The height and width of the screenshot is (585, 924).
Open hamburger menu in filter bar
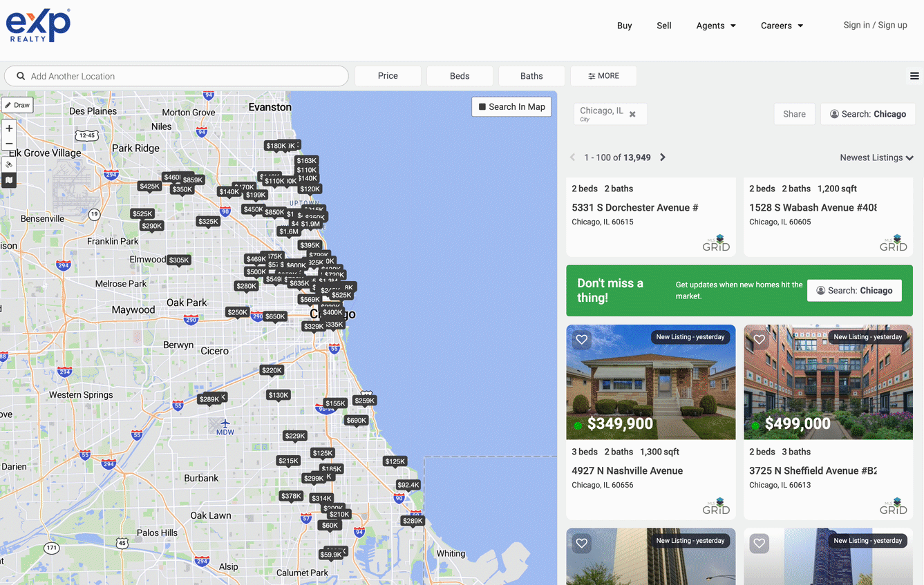tap(914, 76)
